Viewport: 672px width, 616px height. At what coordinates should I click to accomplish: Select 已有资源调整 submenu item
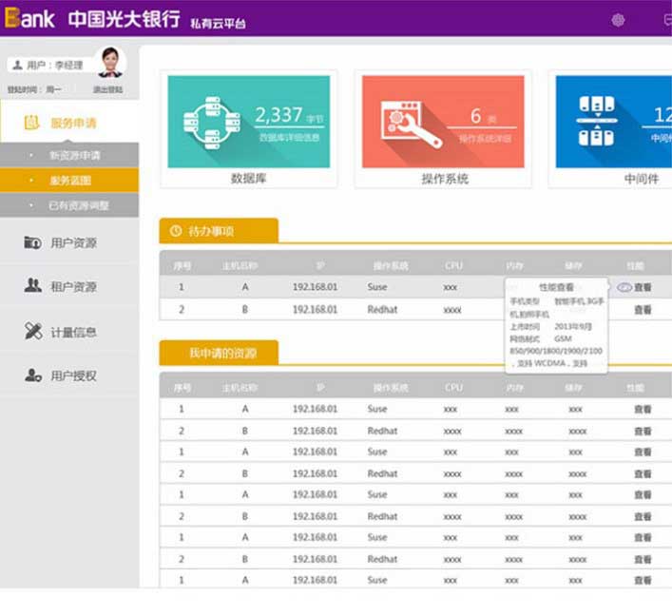tap(78, 204)
